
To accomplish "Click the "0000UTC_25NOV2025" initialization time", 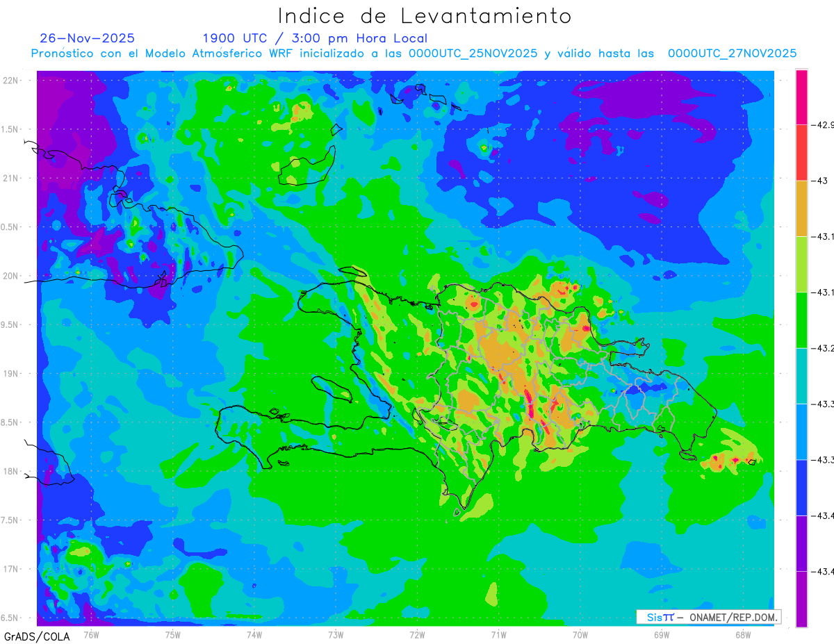I will (473, 53).
